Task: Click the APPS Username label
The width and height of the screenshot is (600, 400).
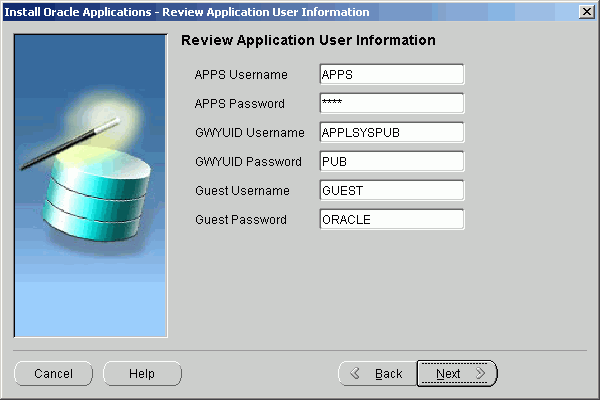Action: (x=241, y=75)
